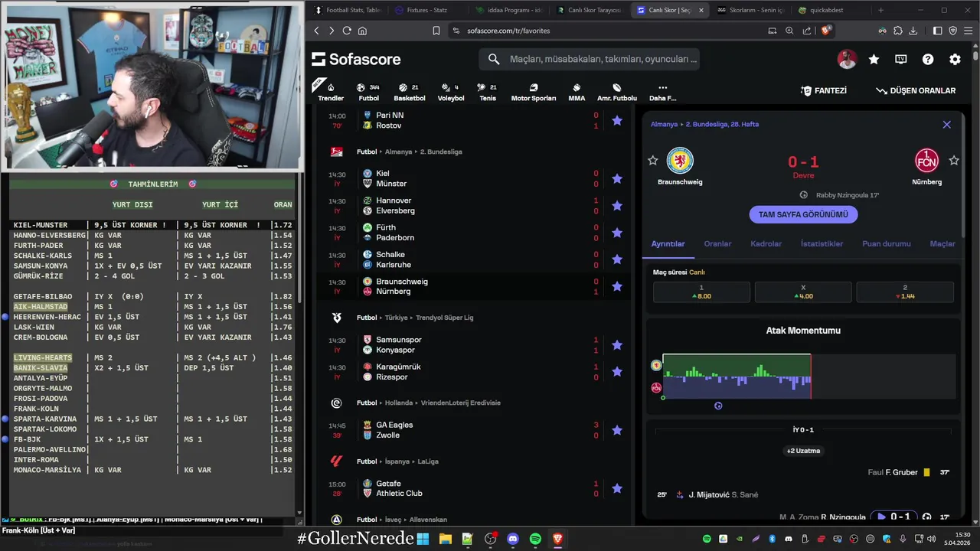Expand the +2 Uzatma stoppage info
This screenshot has width=980, height=551.
pos(803,451)
